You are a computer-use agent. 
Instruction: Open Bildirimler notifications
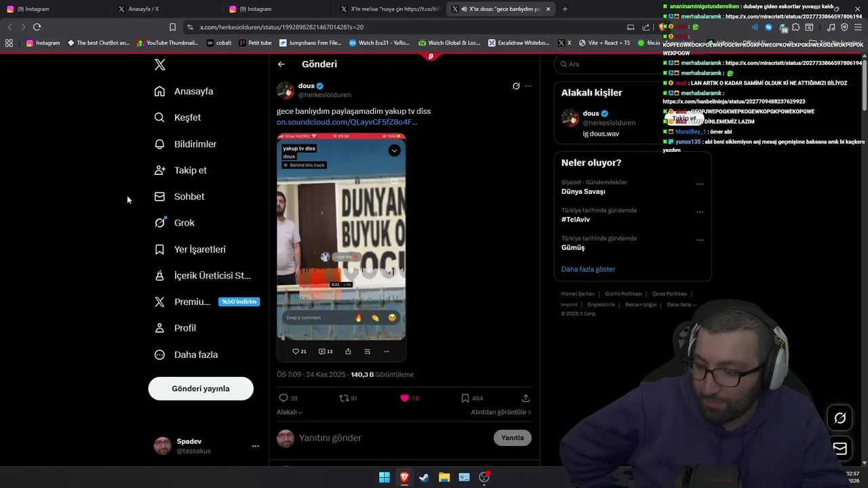185,144
